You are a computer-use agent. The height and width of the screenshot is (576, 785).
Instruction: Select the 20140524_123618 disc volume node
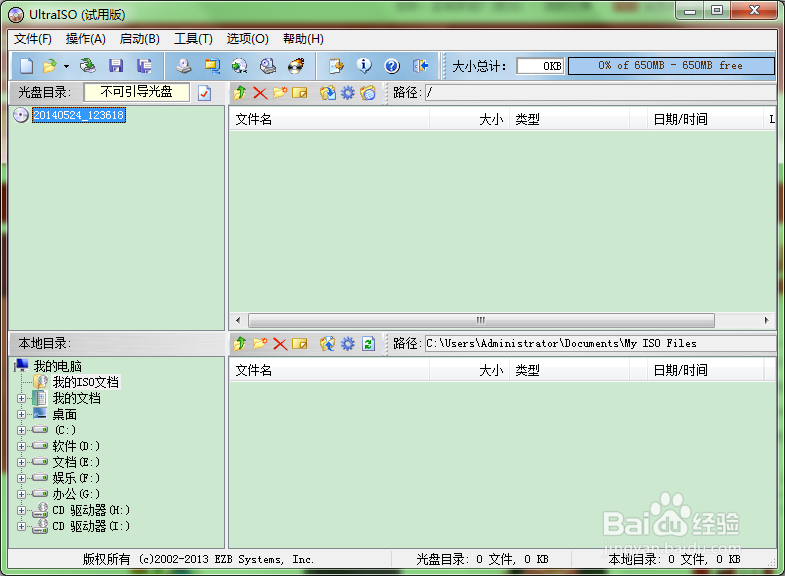click(79, 115)
